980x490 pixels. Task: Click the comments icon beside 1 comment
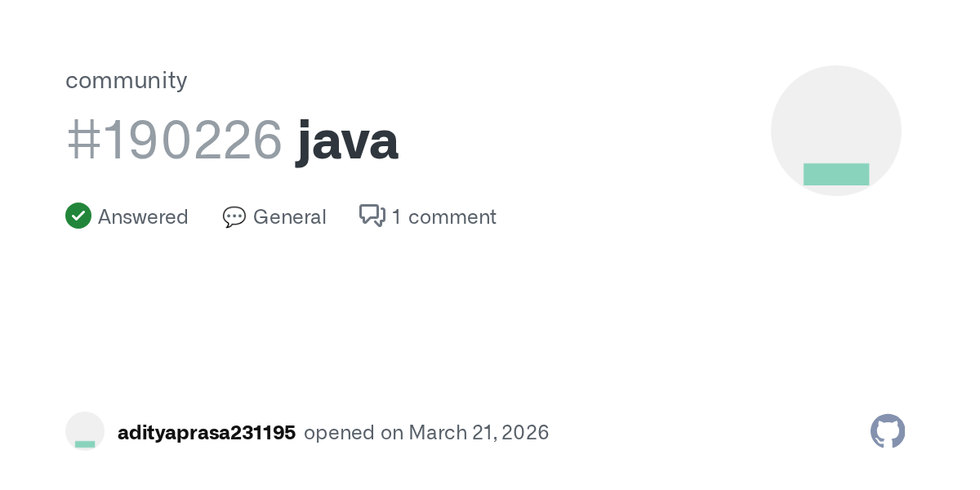(x=372, y=216)
